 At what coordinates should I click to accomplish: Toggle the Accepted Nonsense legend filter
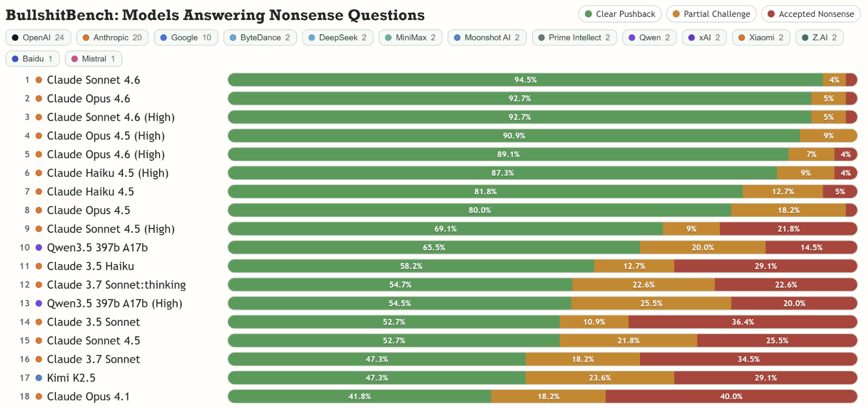[x=811, y=14]
